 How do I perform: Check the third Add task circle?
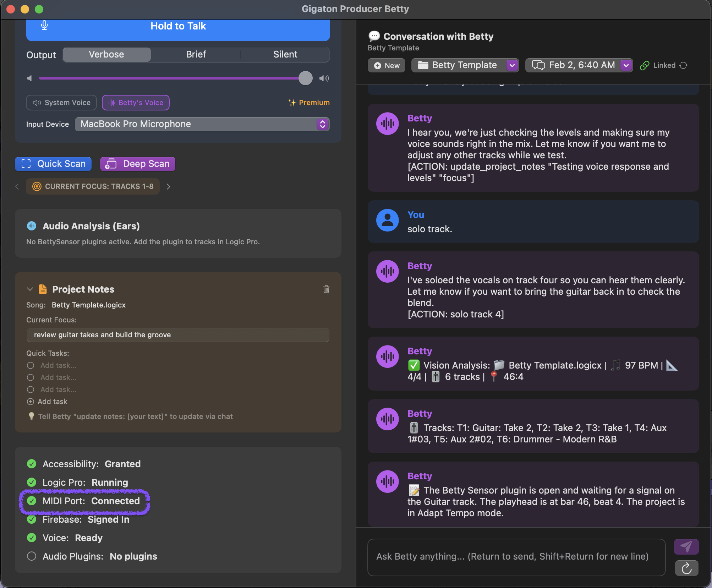(x=31, y=390)
